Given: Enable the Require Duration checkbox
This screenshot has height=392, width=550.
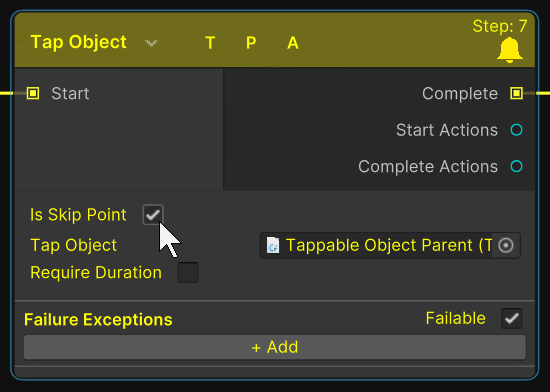Looking at the screenshot, I should 188,272.
